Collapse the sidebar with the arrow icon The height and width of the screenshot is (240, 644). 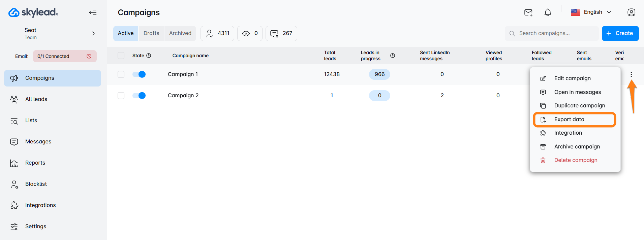point(93,12)
